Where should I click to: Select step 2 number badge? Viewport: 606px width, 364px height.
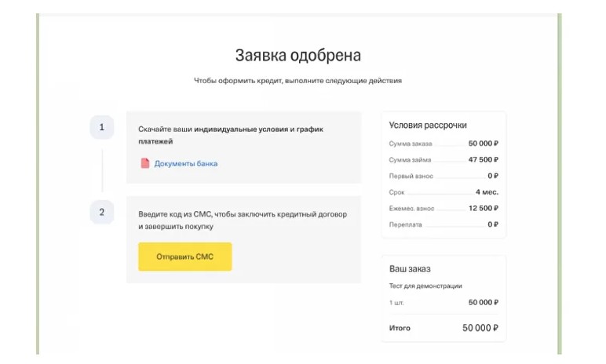point(101,212)
